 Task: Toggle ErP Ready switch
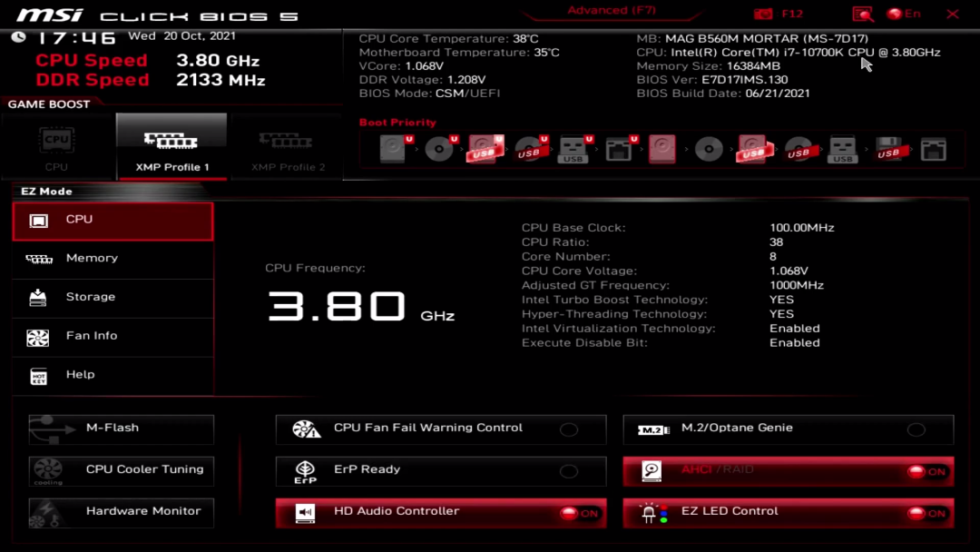pos(569,471)
